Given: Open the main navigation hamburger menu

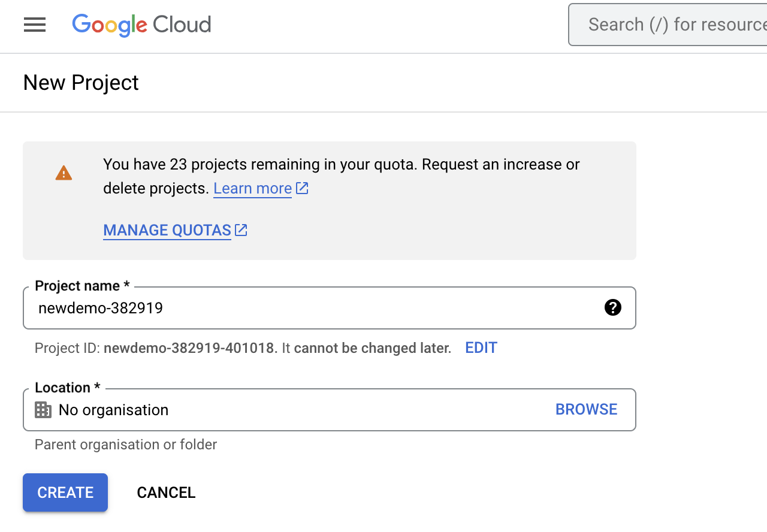Looking at the screenshot, I should click(35, 25).
